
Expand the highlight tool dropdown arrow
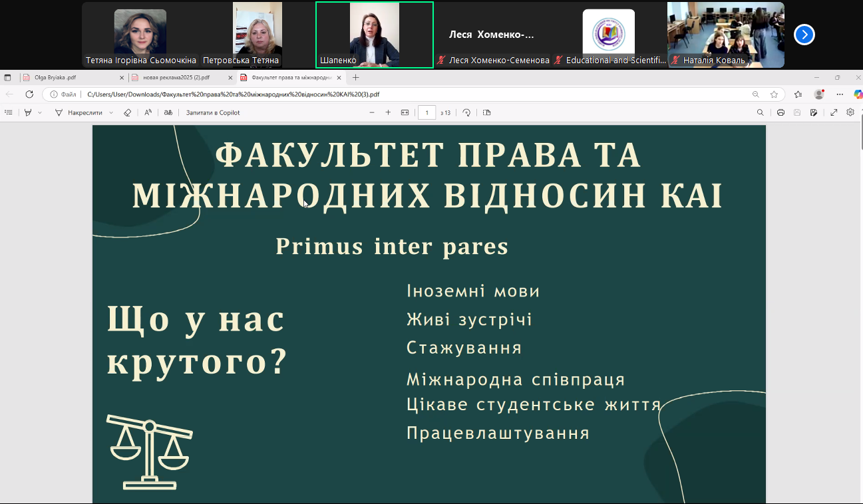(x=40, y=113)
